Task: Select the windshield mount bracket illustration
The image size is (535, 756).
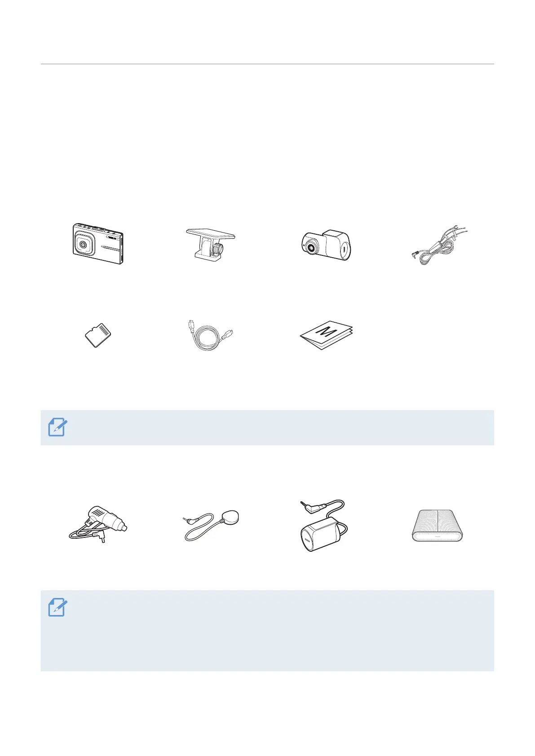Action: 210,244
